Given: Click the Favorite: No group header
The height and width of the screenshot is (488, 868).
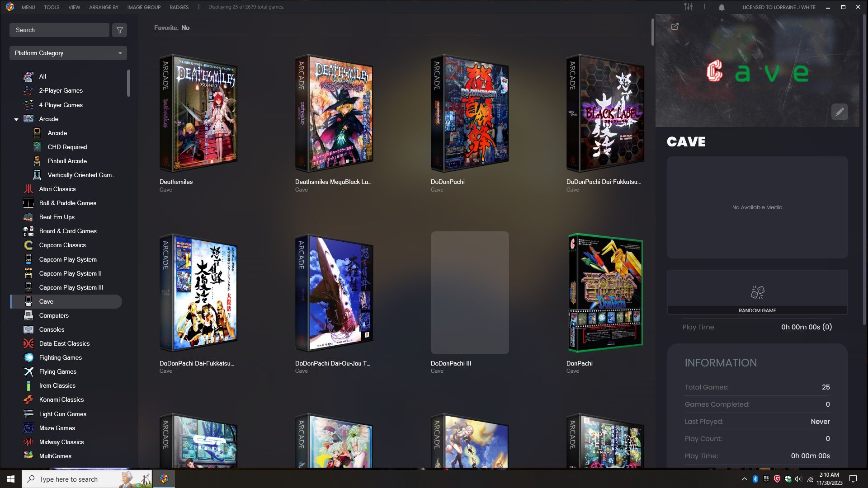Looking at the screenshot, I should click(172, 28).
